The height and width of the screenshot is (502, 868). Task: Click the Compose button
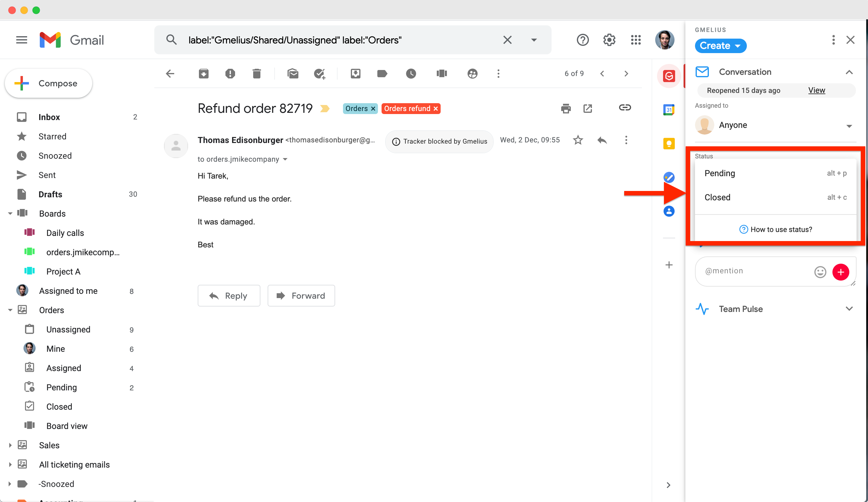click(x=49, y=84)
